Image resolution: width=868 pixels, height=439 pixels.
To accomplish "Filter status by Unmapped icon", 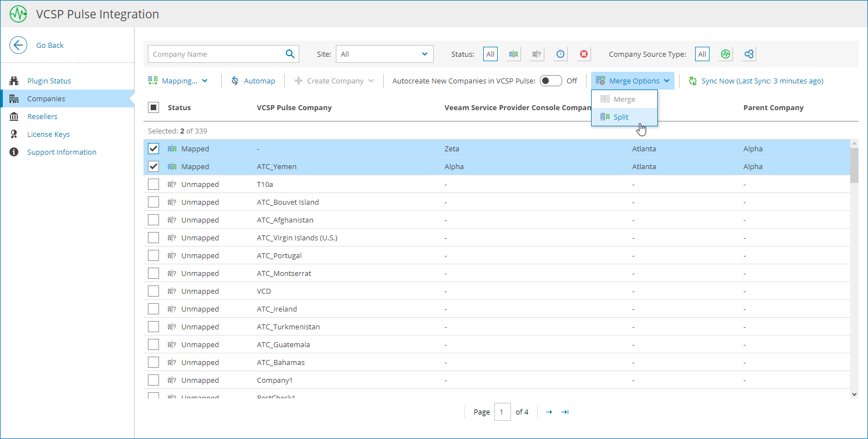I will point(537,54).
